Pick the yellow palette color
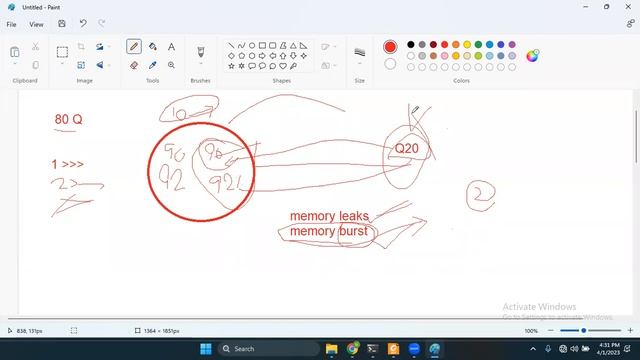This screenshot has width=640, height=360. pos(467,44)
